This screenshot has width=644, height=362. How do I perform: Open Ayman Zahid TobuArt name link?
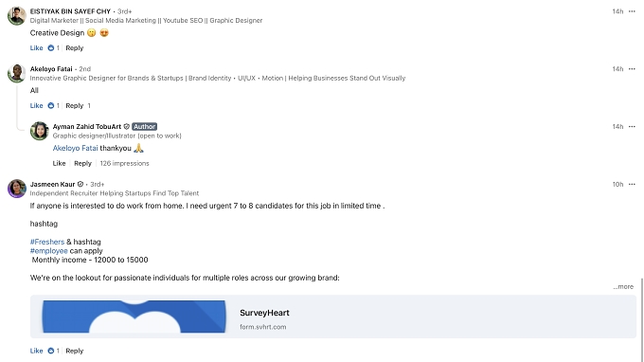coord(87,127)
